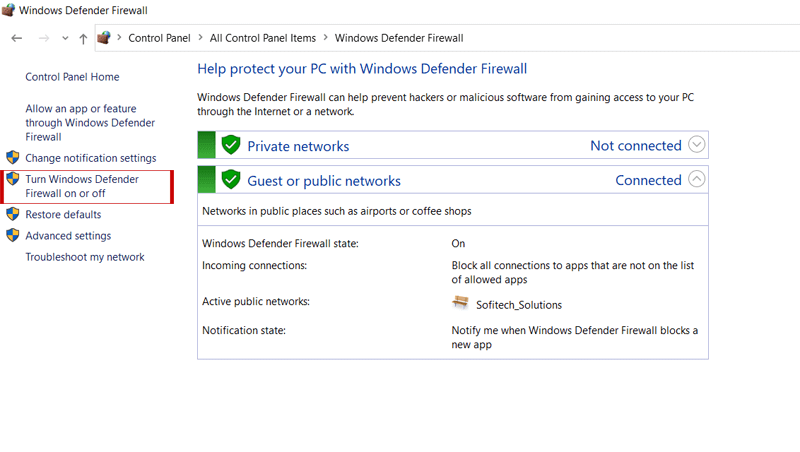Image resolution: width=800 pixels, height=452 pixels.
Task: Expand the Private networks section chevron
Action: tap(696, 144)
